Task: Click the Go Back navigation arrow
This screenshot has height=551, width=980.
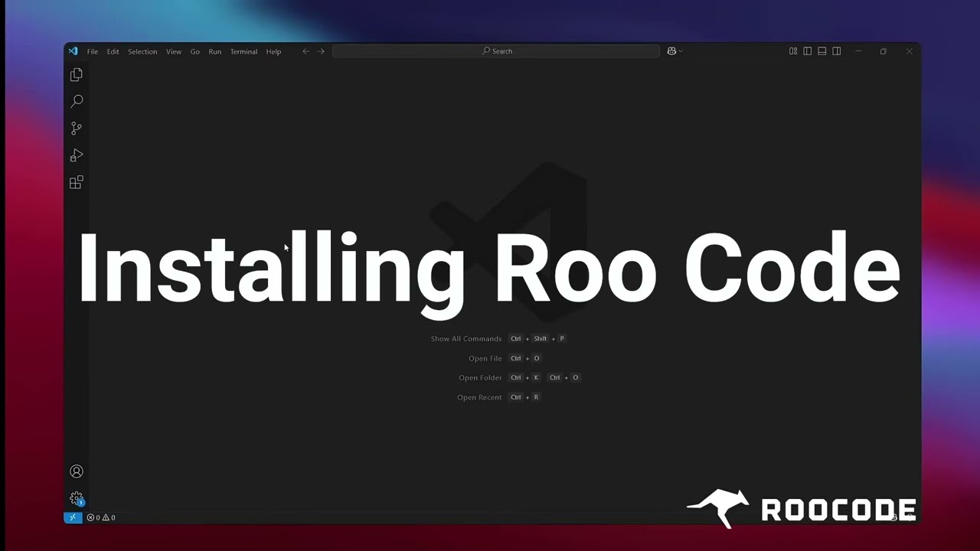Action: [306, 51]
